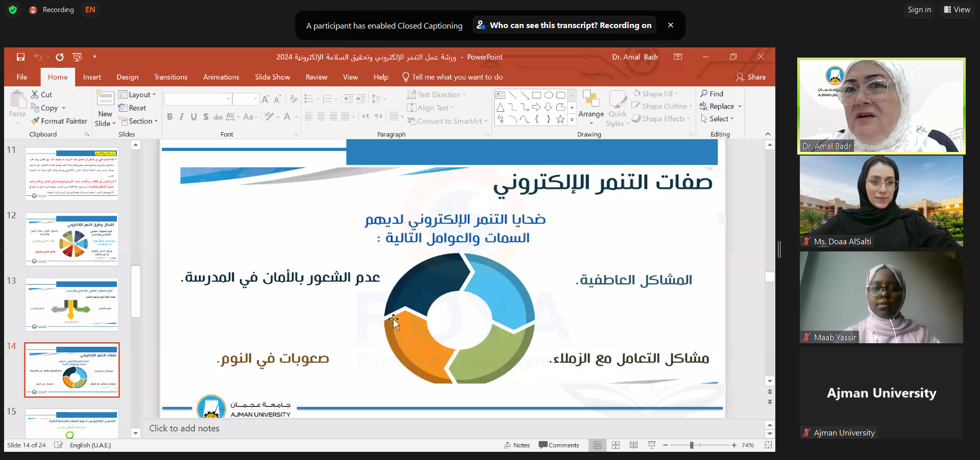Switch to the Transitions tab
Screen dimensions: 980x460
pyautogui.click(x=170, y=77)
